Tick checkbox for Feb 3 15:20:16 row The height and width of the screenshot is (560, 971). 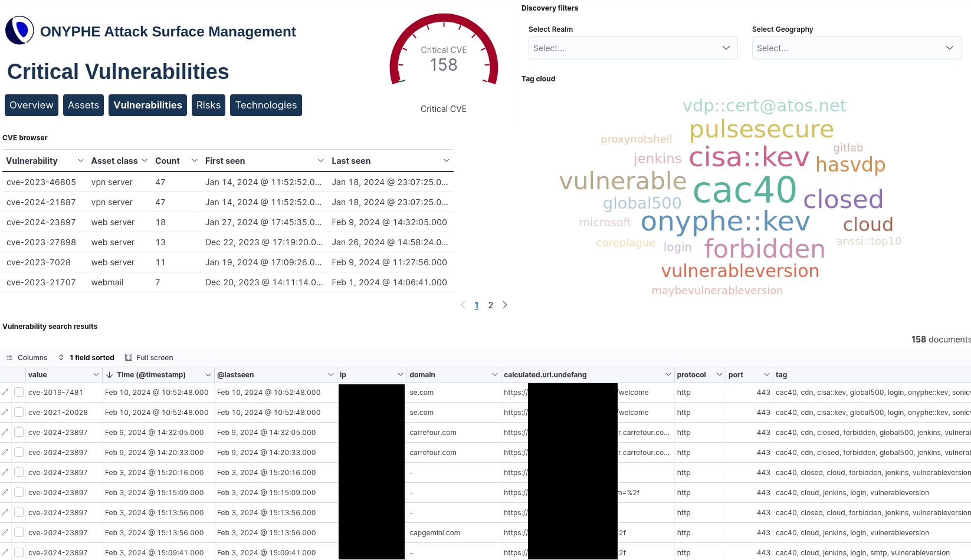(x=19, y=472)
